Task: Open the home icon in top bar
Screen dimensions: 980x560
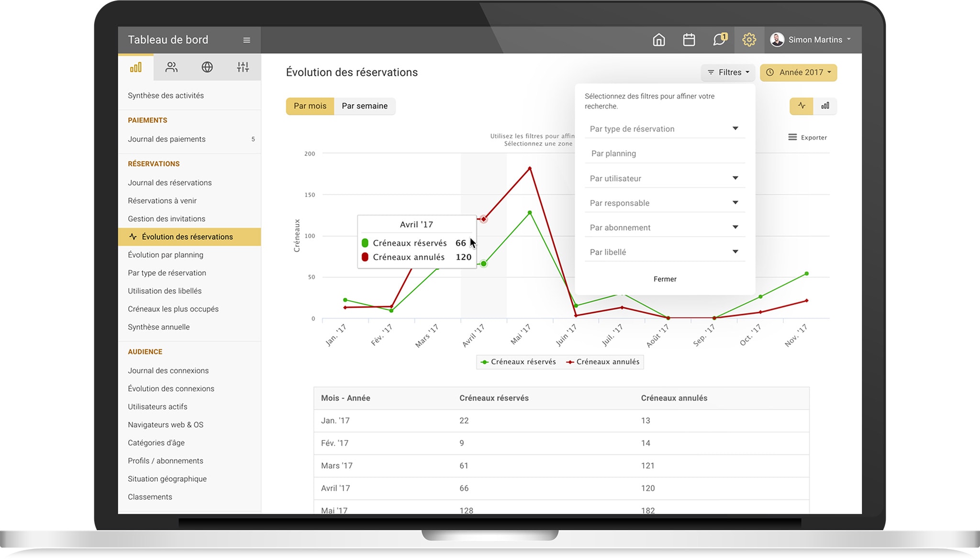Action: point(659,40)
